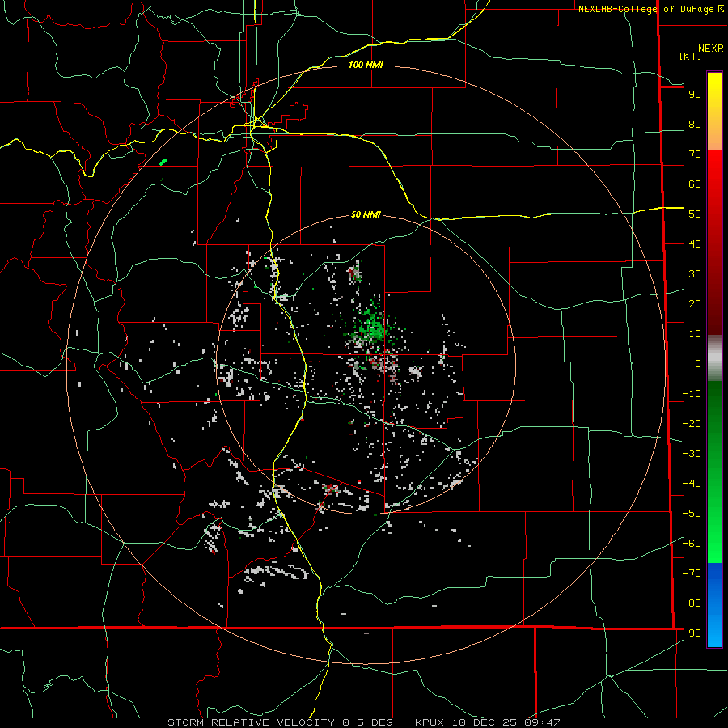Click the 100 NMI range ring label
The width and height of the screenshot is (728, 728).
point(366,65)
